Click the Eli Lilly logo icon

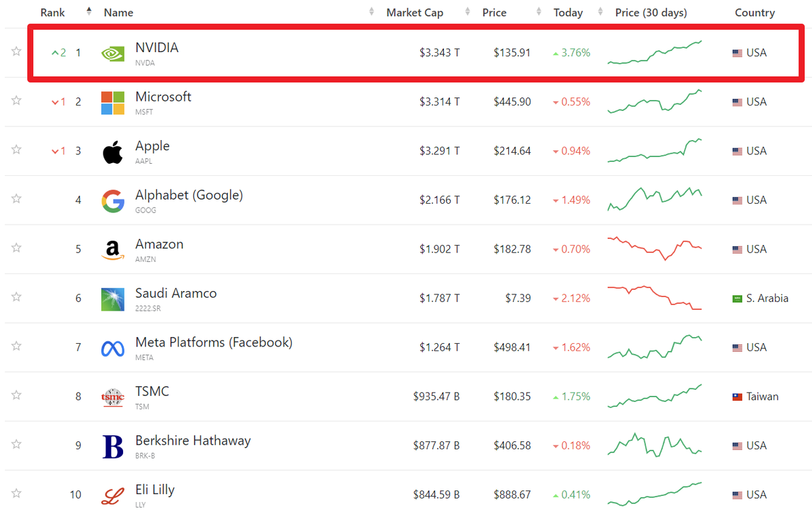[113, 496]
